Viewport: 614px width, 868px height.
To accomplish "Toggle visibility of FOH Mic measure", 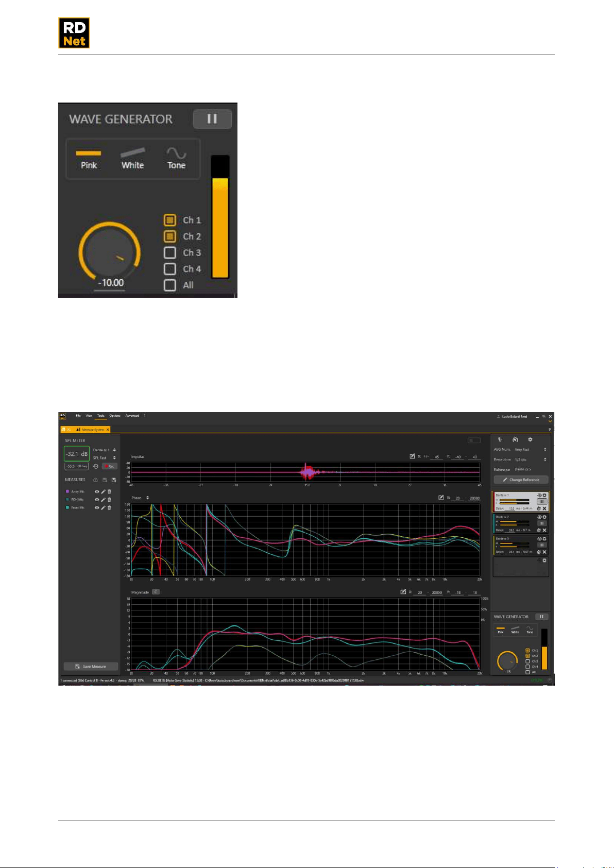I will [97, 500].
